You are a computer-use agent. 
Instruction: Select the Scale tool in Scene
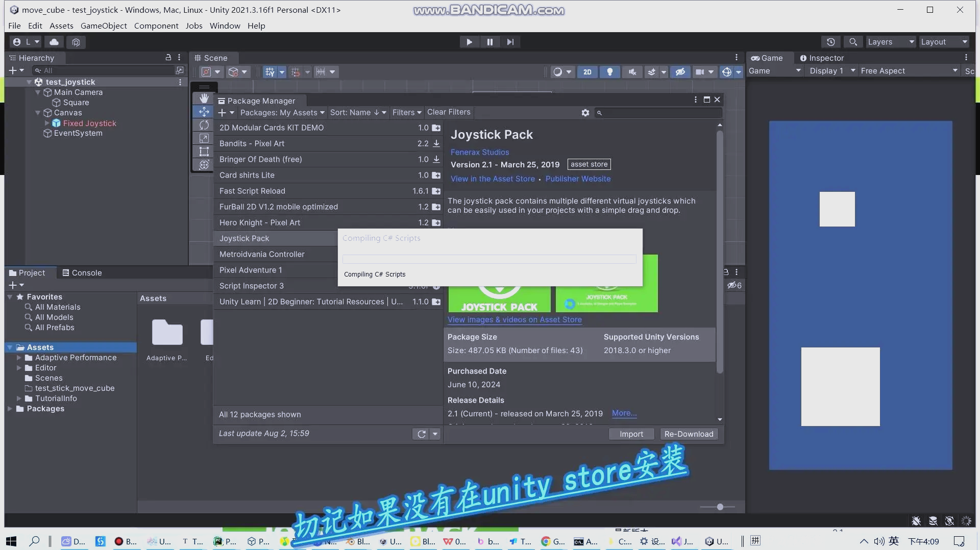click(204, 138)
